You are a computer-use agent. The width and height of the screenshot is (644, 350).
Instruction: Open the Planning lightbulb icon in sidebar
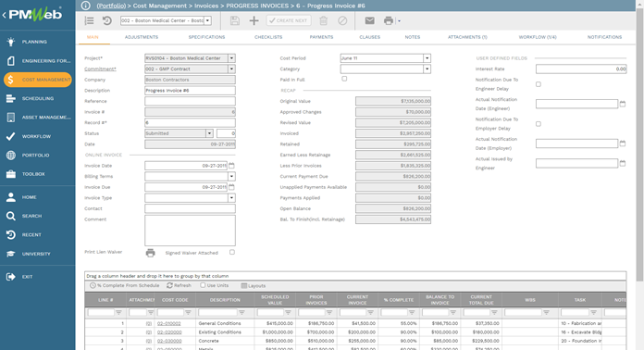point(11,42)
